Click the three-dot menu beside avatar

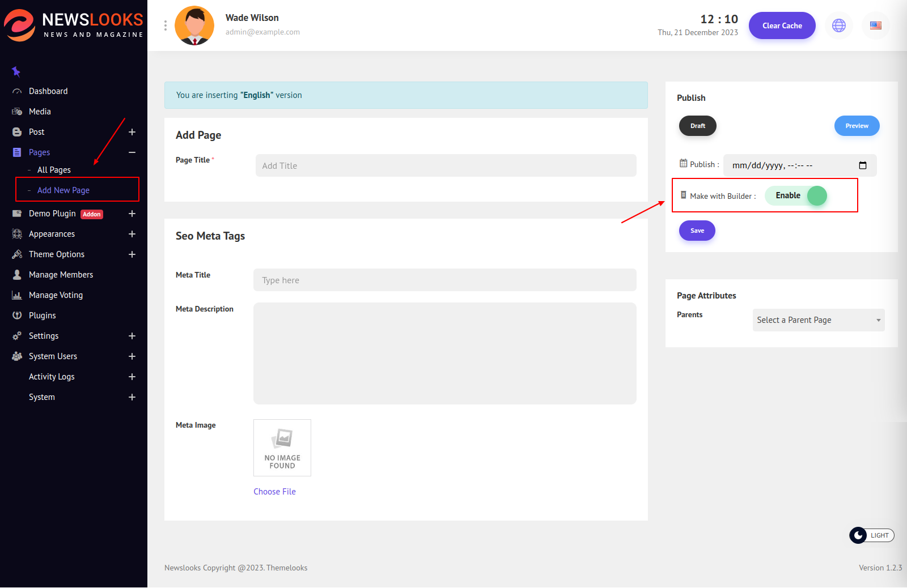(x=165, y=25)
